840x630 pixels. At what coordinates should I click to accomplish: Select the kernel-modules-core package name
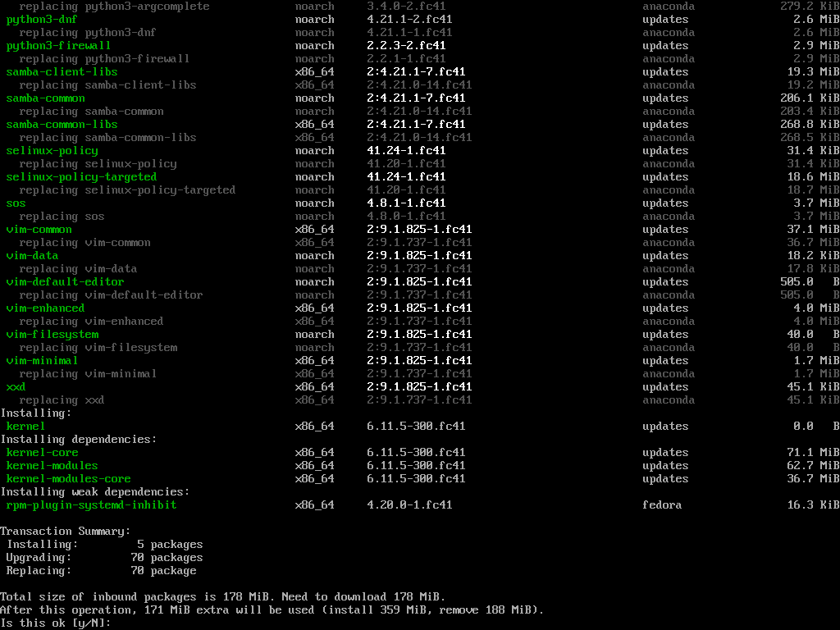pos(68,479)
